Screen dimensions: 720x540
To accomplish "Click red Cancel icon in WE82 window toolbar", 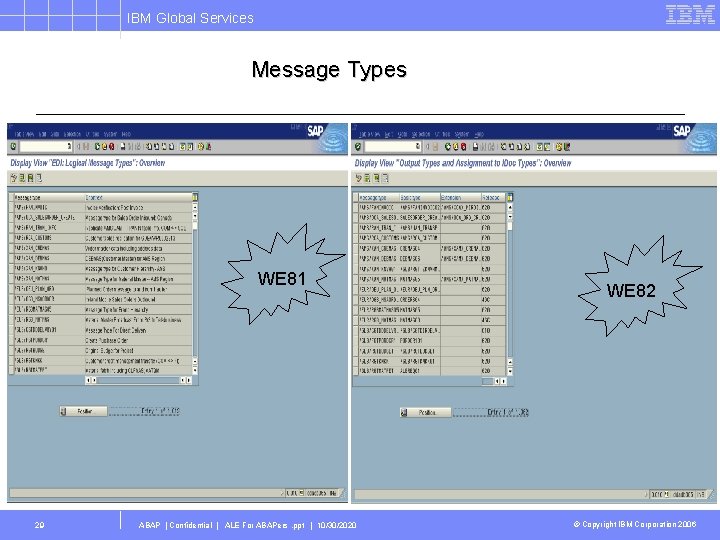I will [464, 146].
